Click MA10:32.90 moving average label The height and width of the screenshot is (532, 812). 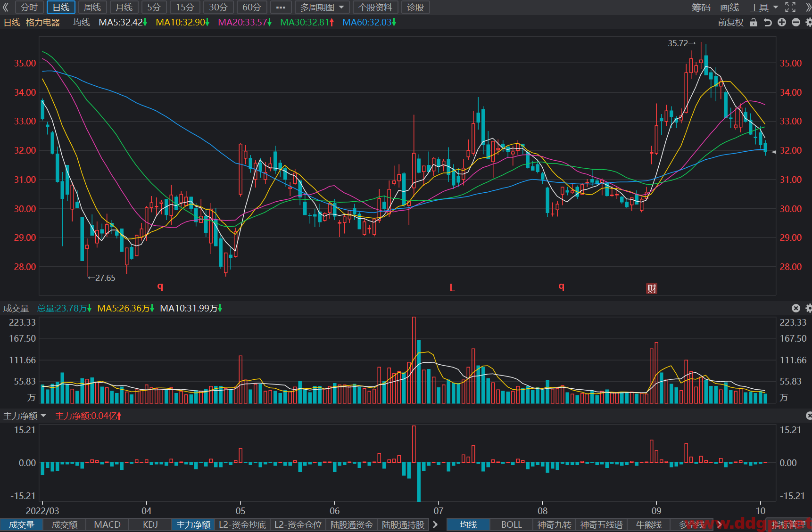pyautogui.click(x=182, y=22)
